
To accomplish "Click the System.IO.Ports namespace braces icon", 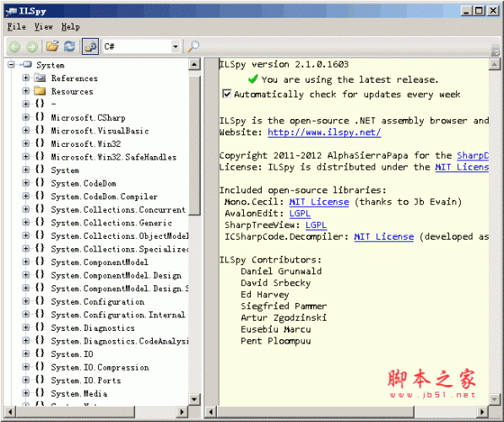I will click(40, 380).
